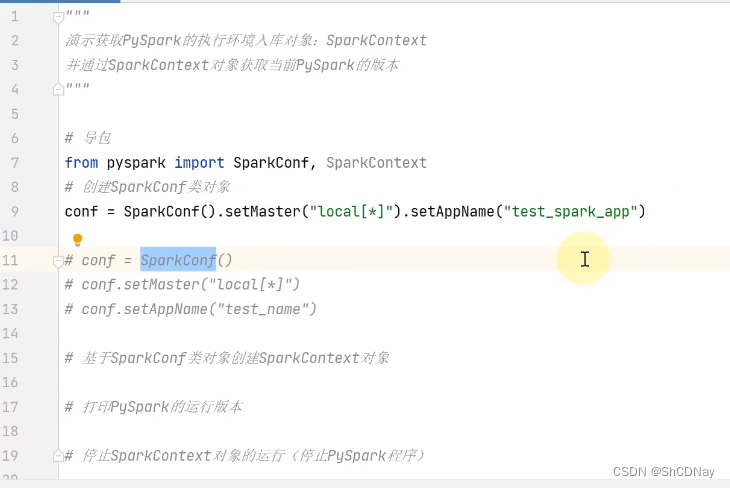This screenshot has width=730, height=488.
Task: Toggle the fold marker on line 19
Action: point(58,455)
